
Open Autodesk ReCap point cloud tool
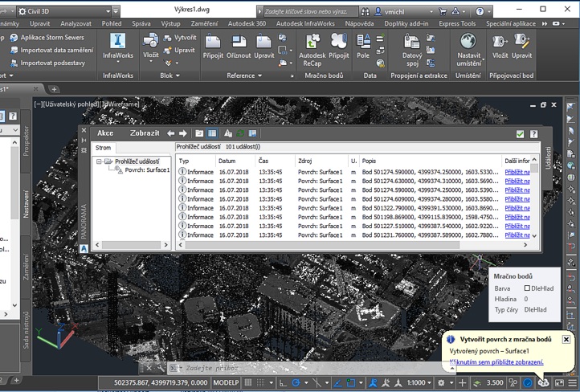pos(312,50)
